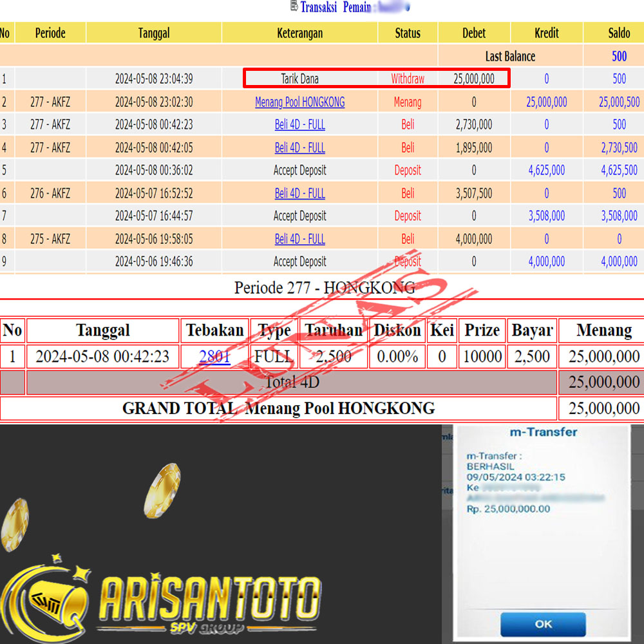Select the Saldo column header
Image resolution: width=644 pixels, height=644 pixels.
click(x=619, y=33)
